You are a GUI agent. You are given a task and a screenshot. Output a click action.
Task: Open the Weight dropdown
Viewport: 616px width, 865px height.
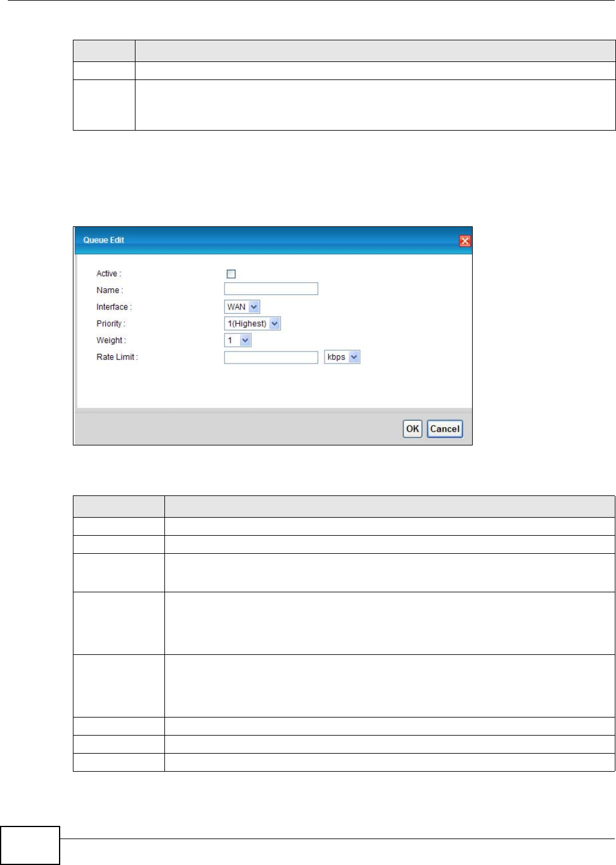point(237,341)
